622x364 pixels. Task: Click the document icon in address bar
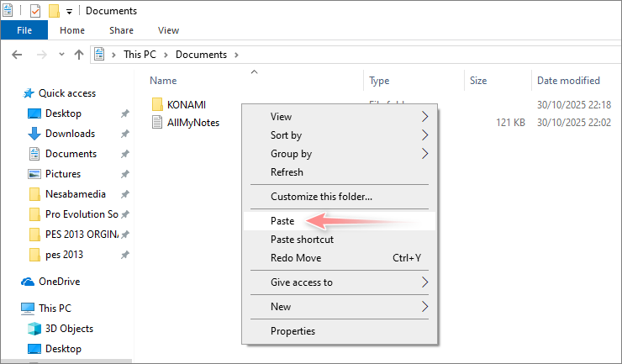[x=99, y=54]
